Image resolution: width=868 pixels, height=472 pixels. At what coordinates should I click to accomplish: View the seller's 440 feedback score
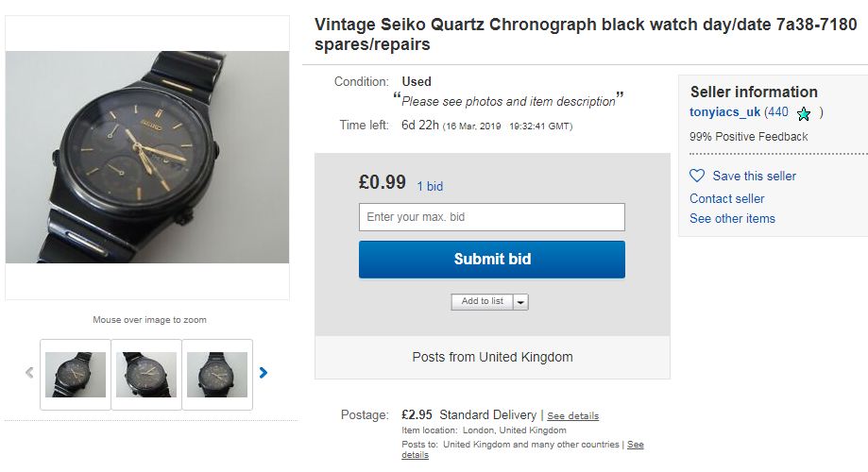pyautogui.click(x=776, y=112)
